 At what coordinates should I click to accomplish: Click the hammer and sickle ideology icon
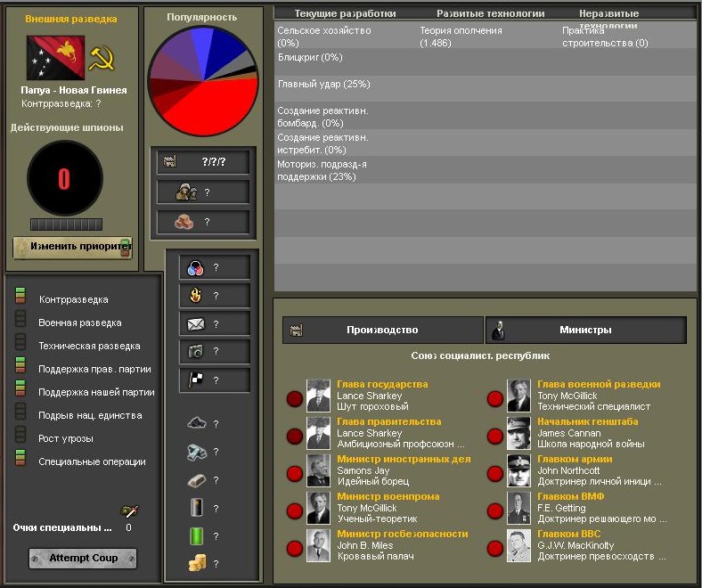pos(102,58)
